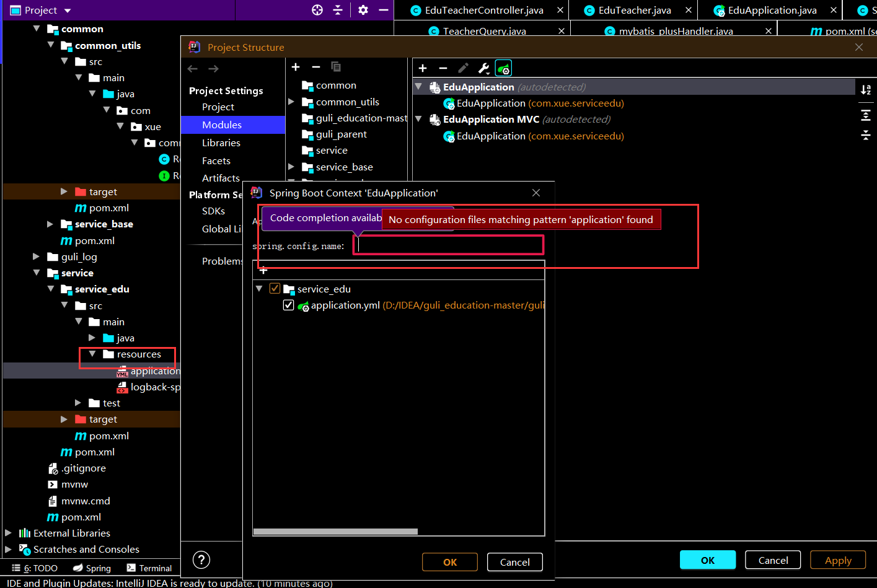The image size is (877, 588).
Task: Click Collapse All icon in Project panel
Action: click(338, 10)
